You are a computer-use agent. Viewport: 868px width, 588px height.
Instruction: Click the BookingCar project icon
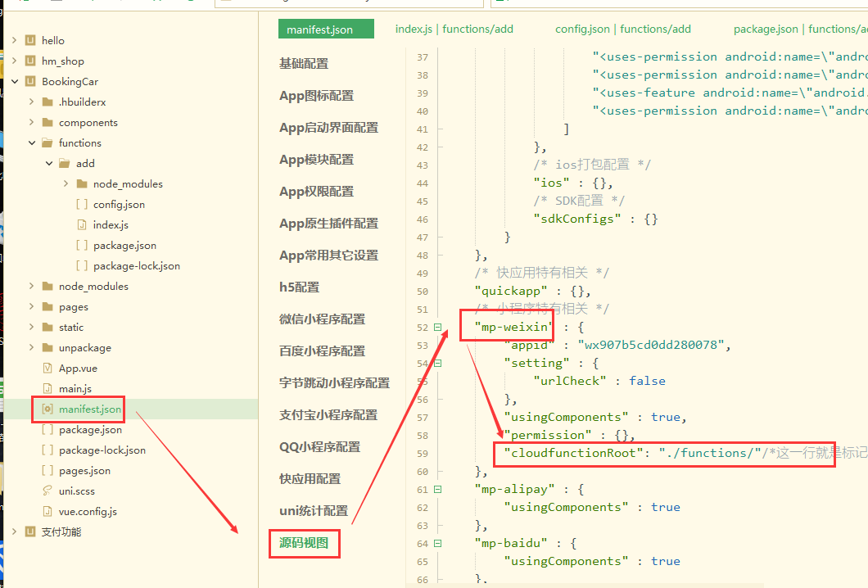pos(30,81)
